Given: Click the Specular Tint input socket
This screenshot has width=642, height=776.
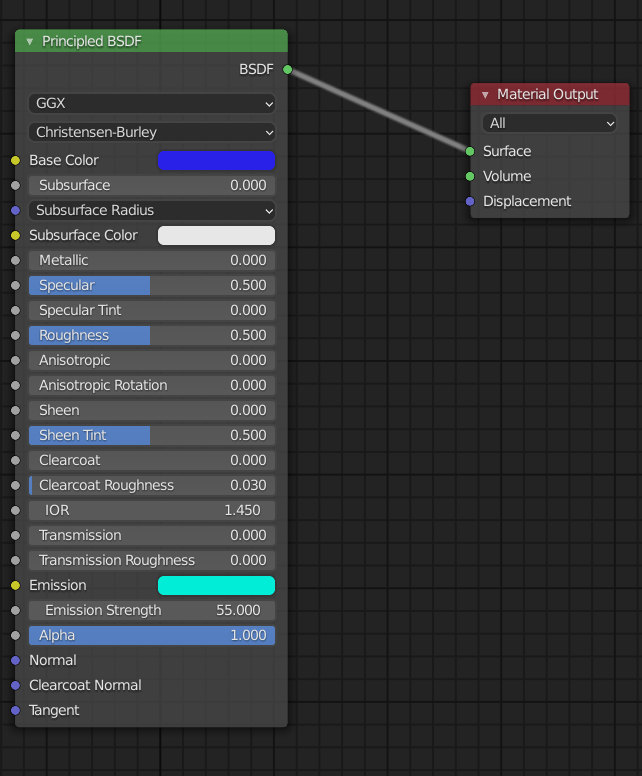Looking at the screenshot, I should (x=15, y=310).
